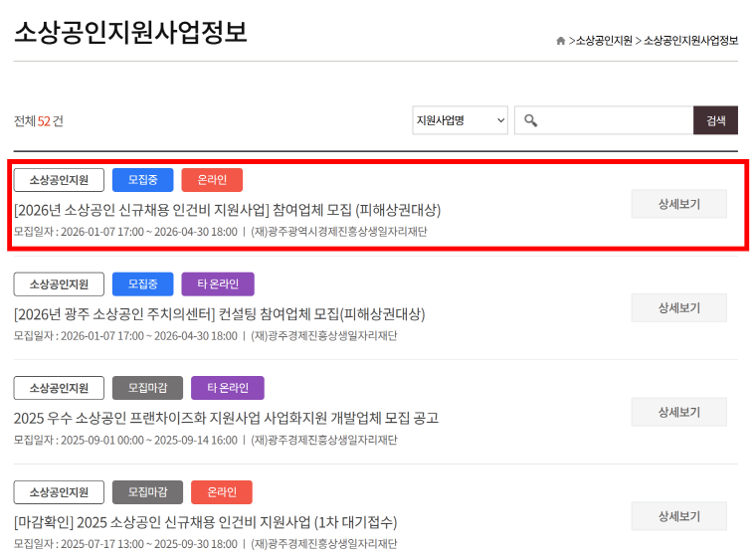Image resolution: width=756 pixels, height=556 pixels.
Task: View details of the 프랜차이즈화 지원사업 listing
Action: click(x=678, y=412)
